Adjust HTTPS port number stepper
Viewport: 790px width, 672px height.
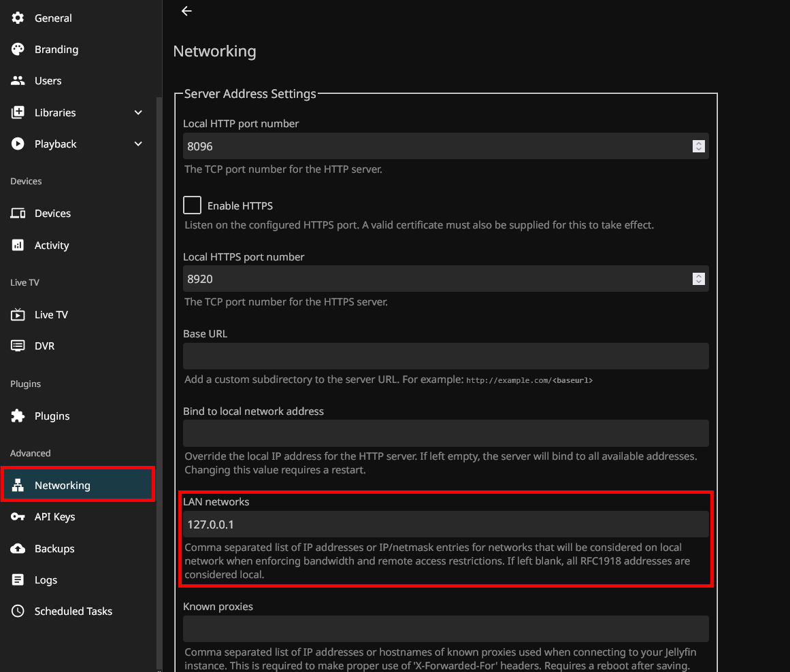[x=698, y=279]
